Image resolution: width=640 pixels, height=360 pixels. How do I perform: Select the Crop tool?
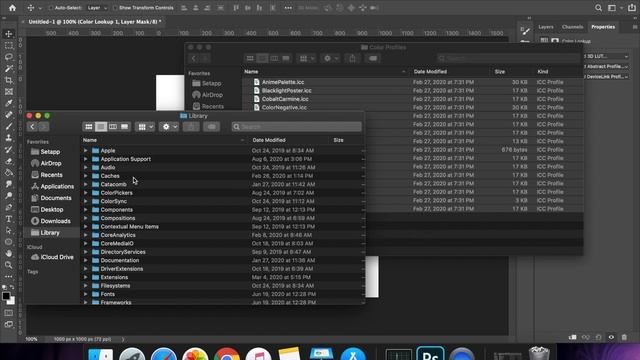pos(9,80)
